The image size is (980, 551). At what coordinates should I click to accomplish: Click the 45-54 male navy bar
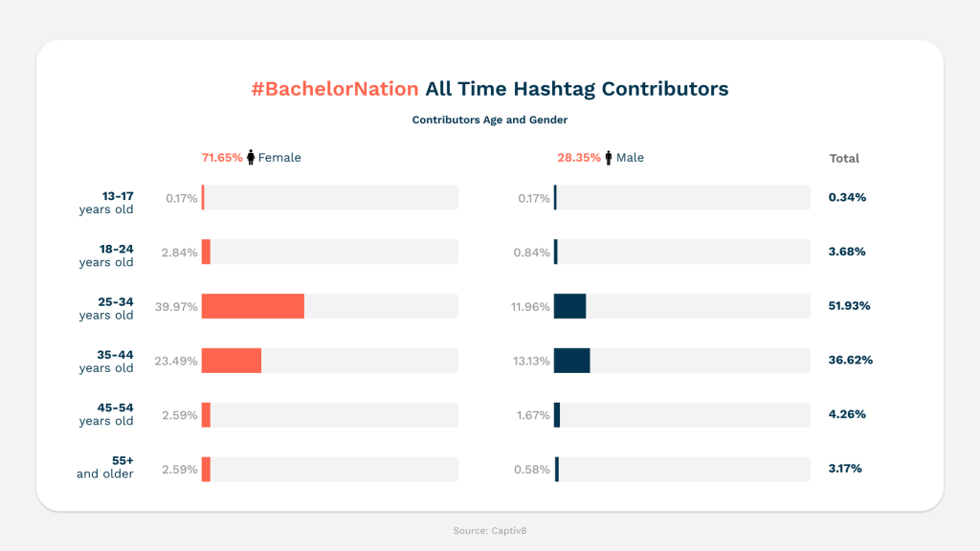pos(557,415)
